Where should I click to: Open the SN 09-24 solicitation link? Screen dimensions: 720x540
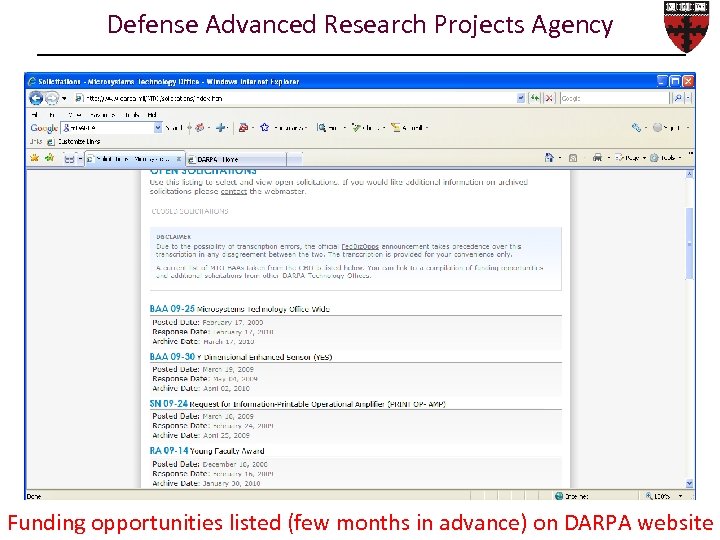(x=169, y=404)
